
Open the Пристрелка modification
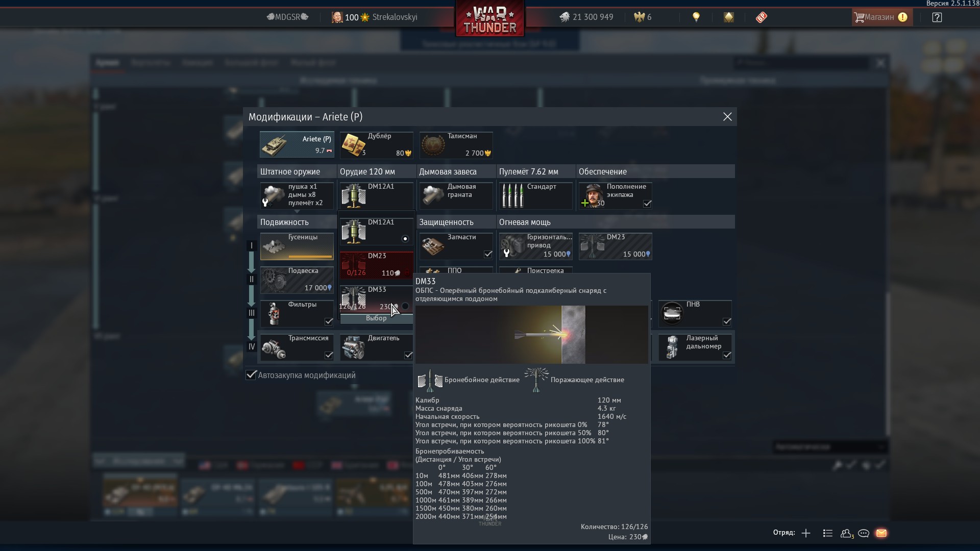pyautogui.click(x=536, y=270)
